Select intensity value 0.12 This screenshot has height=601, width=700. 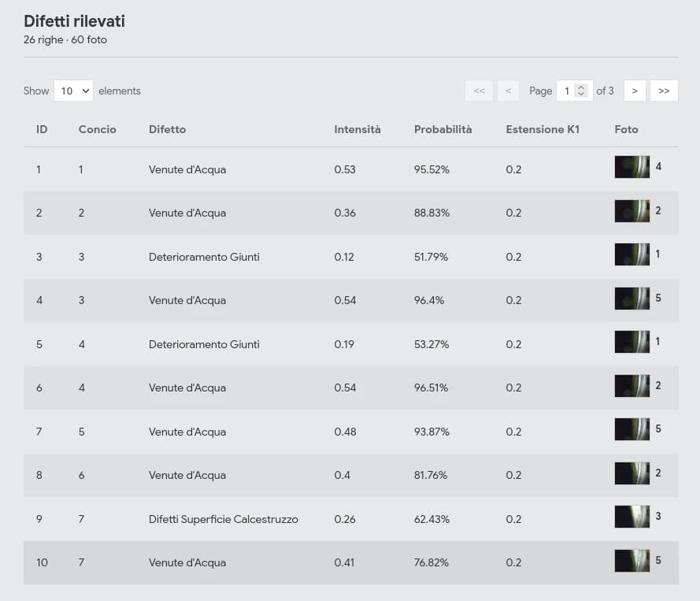[x=344, y=258]
